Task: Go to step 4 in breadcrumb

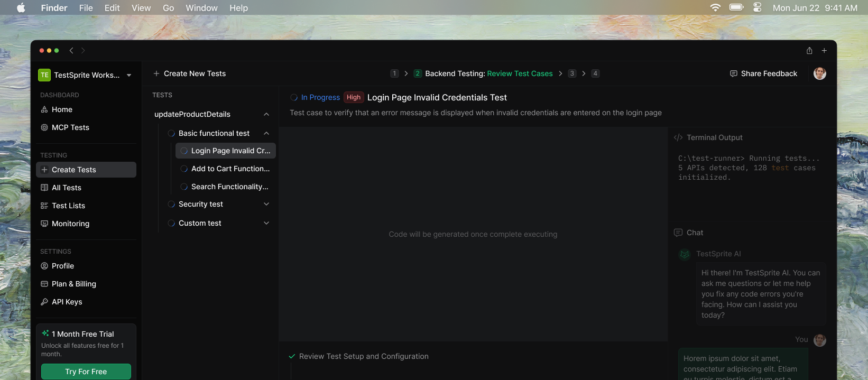Action: coord(595,73)
